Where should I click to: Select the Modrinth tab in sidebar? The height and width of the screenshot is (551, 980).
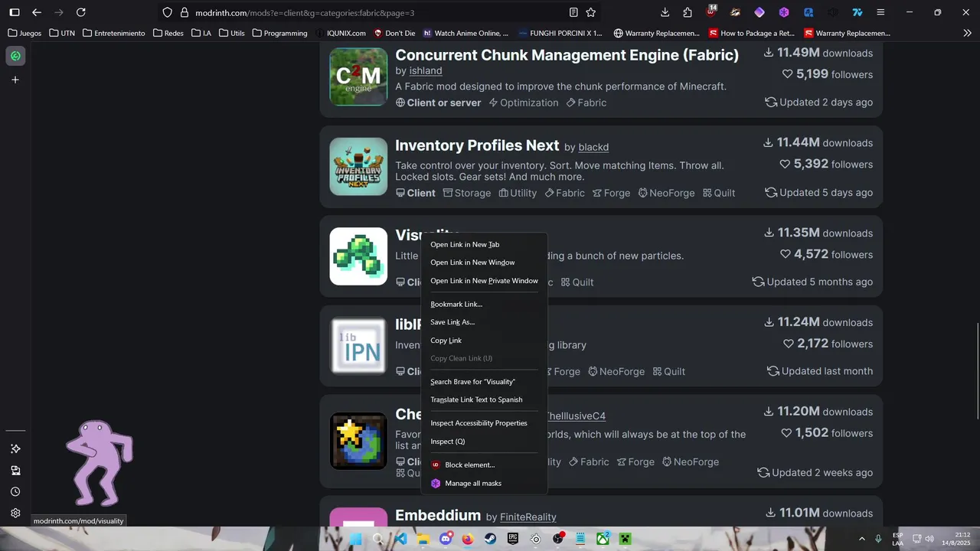click(x=15, y=56)
